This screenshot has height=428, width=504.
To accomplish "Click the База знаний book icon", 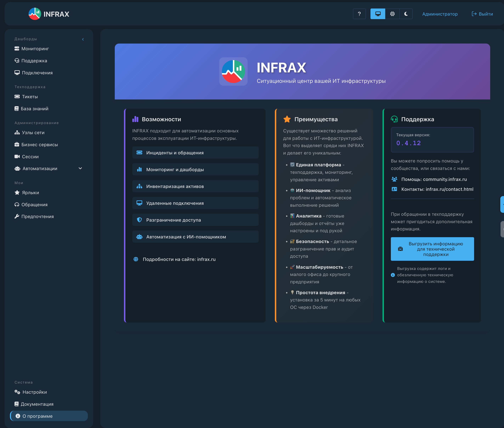I will click(16, 109).
